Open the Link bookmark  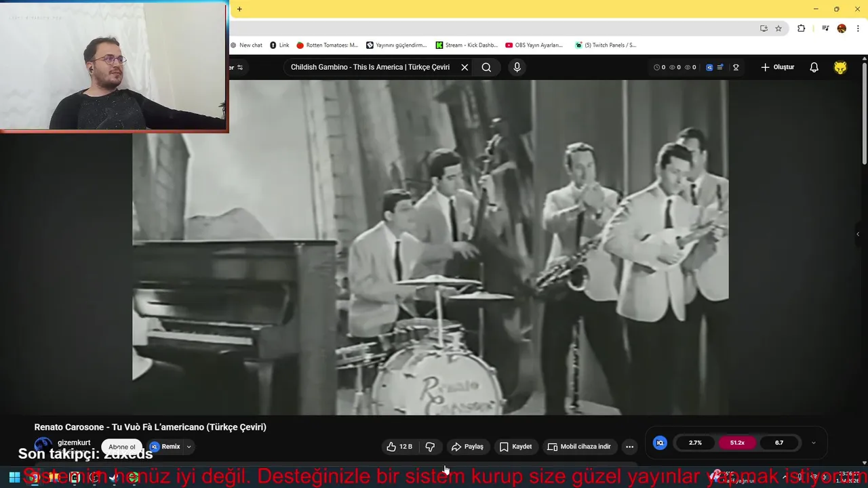[279, 45]
